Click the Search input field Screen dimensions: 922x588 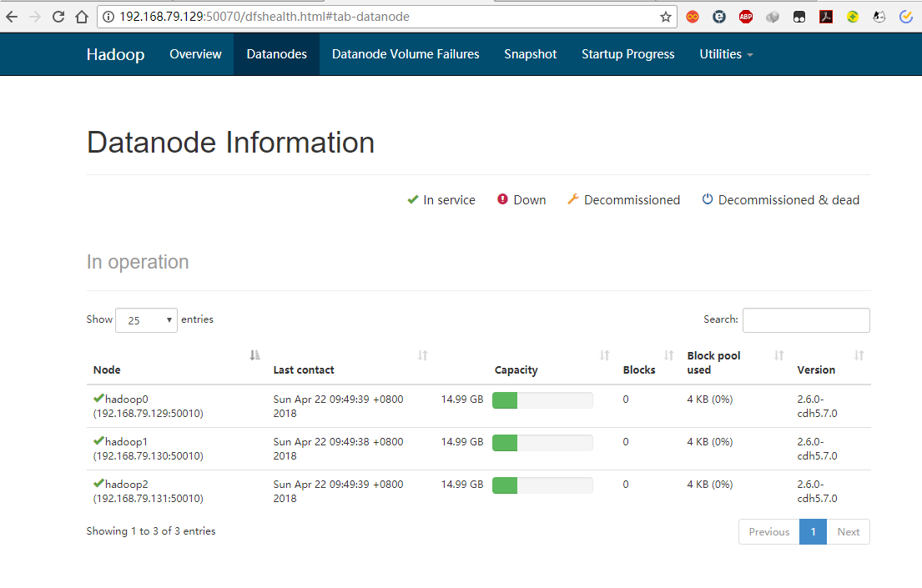click(805, 320)
